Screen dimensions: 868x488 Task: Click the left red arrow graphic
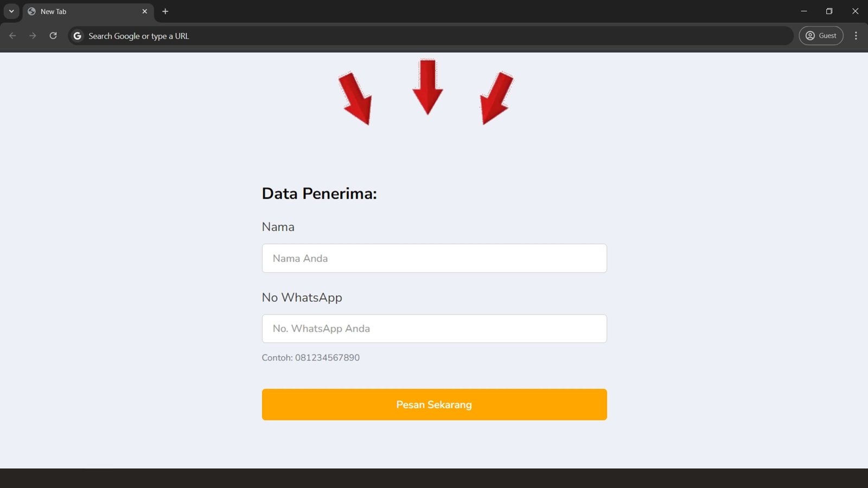356,99
